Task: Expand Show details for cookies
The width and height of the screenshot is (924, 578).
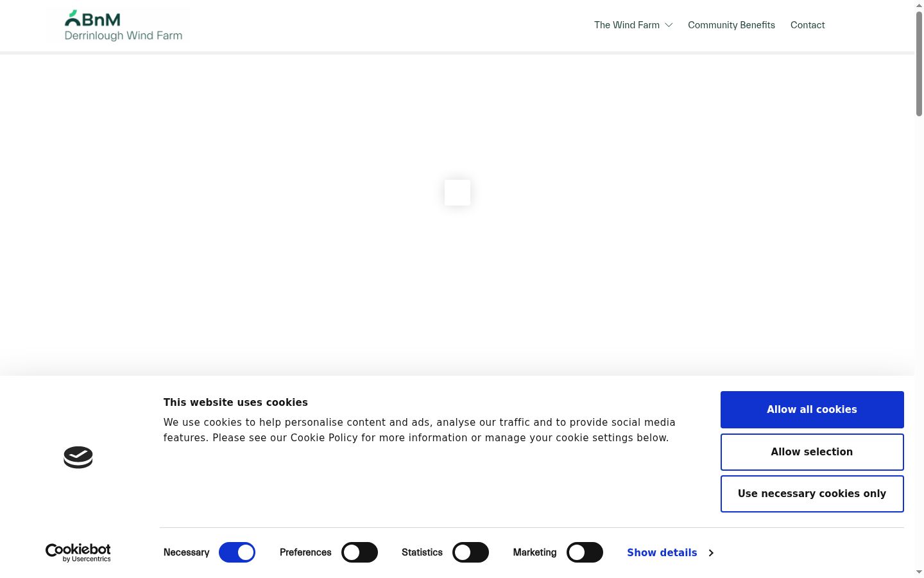Action: click(662, 553)
